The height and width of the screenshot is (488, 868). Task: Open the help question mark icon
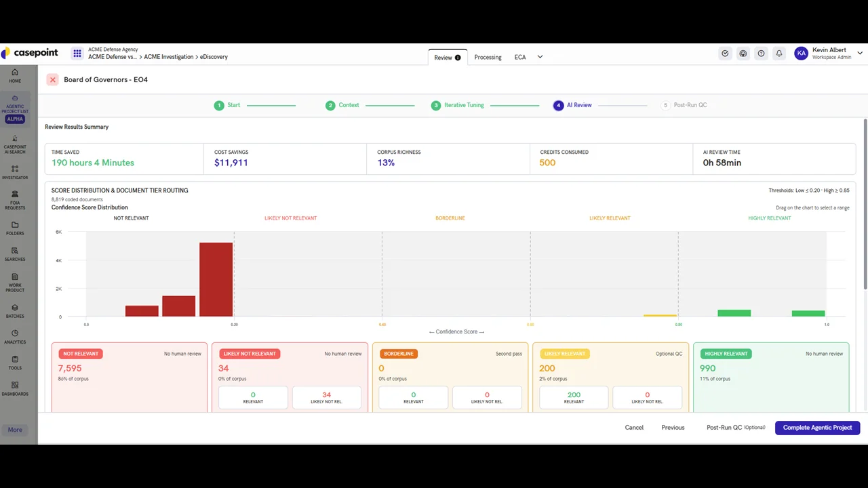761,54
